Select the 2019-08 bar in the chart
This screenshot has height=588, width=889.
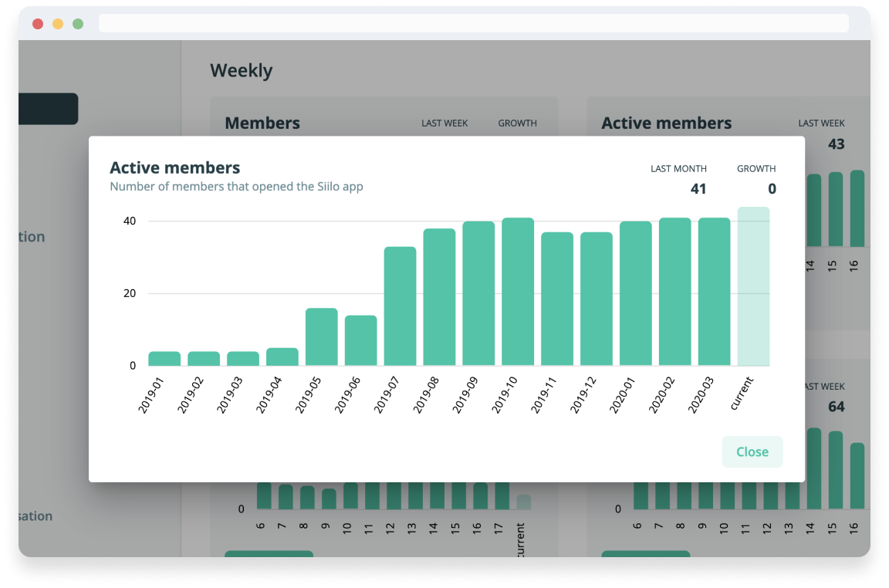point(439,297)
